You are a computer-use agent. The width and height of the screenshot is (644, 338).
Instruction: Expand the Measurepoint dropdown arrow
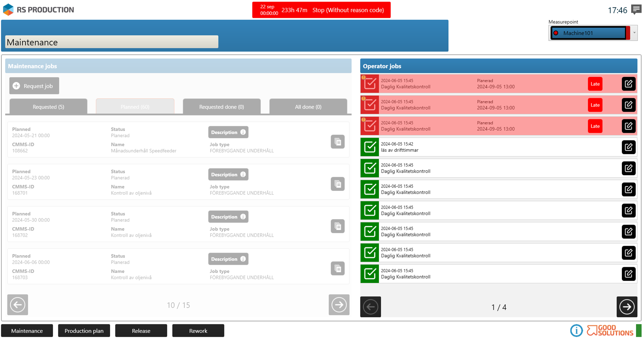(x=634, y=33)
